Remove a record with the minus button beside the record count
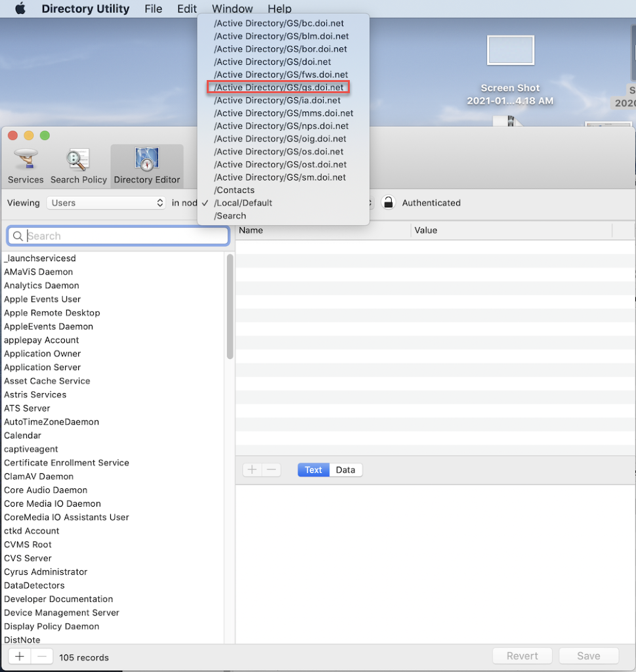The width and height of the screenshot is (636, 672). 41,656
